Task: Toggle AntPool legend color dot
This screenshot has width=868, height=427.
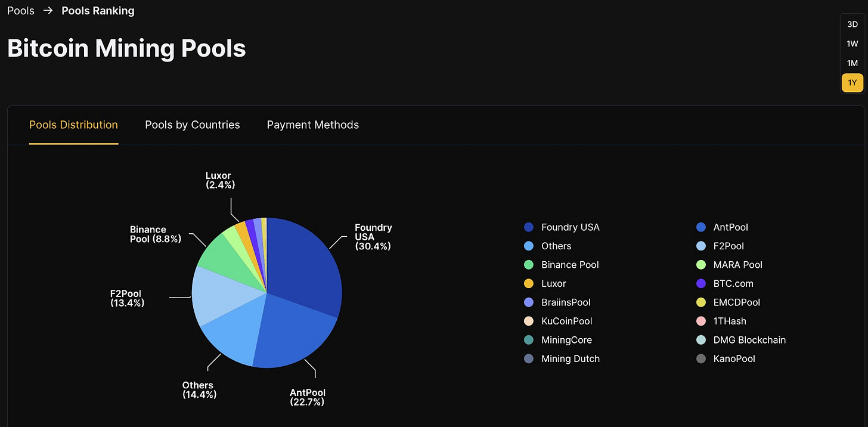Action: point(701,227)
